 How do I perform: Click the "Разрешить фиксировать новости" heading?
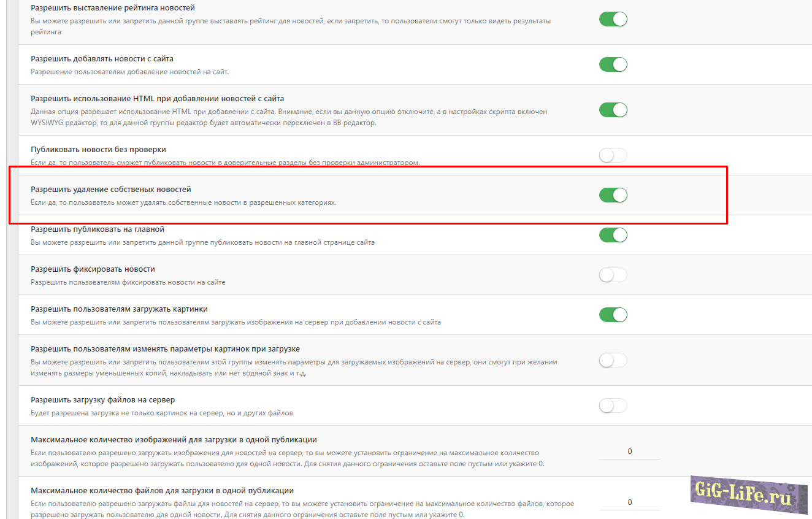[93, 269]
